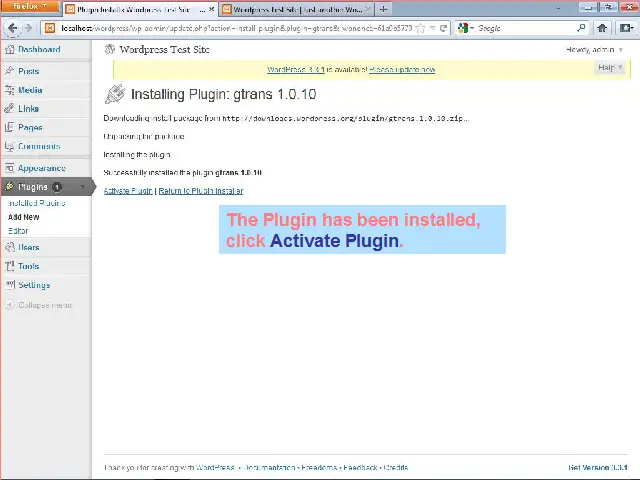Click the Media icon in sidebar
Screen dimensions: 640x480
tap(9, 90)
